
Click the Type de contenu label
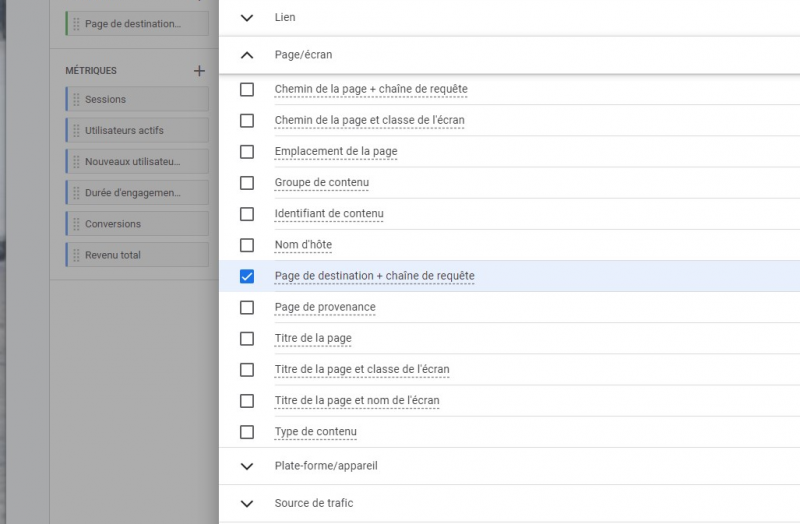pos(315,432)
